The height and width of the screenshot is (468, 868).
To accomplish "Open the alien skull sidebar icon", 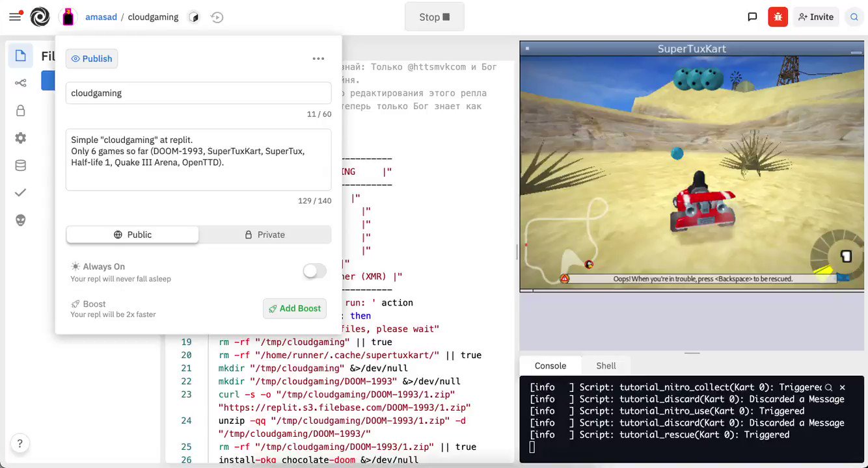I will coord(21,220).
